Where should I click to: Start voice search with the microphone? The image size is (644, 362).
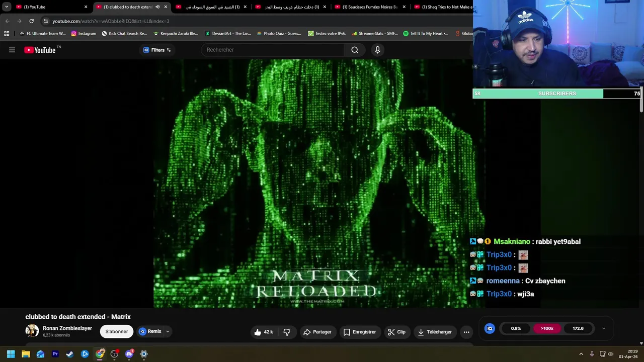(x=378, y=50)
